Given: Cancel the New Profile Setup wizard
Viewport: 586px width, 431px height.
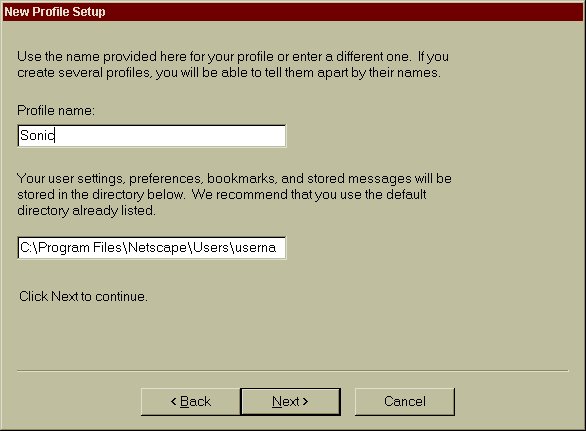Looking at the screenshot, I should pyautogui.click(x=405, y=401).
